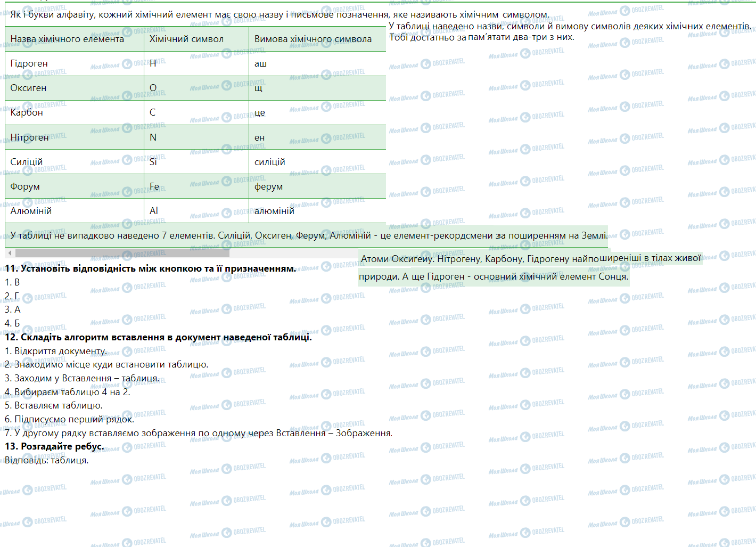The image size is (756, 547).
Task: Click the symbol cell 'C' in Карбон row
Action: [196, 112]
